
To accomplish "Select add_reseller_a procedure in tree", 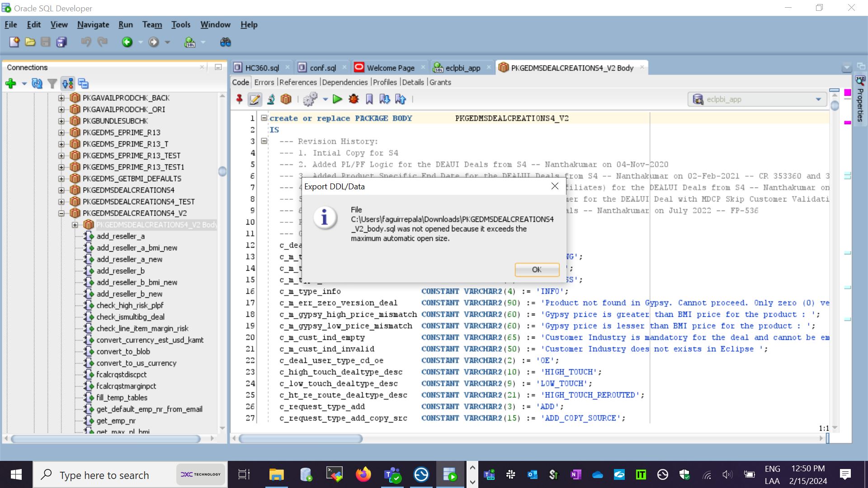I will 120,236.
